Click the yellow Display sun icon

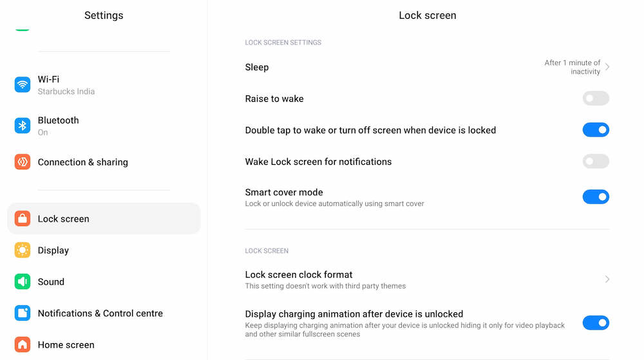tap(23, 250)
